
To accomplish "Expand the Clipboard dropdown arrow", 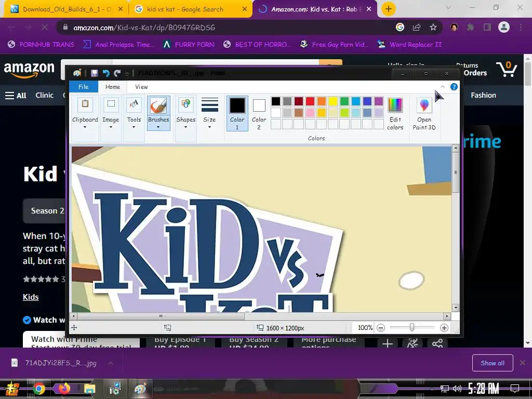I will [85, 127].
